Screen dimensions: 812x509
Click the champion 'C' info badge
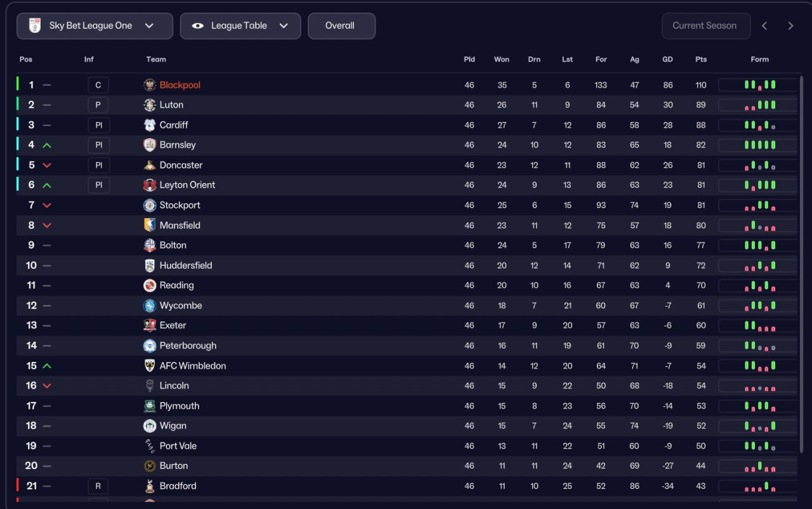coord(98,85)
